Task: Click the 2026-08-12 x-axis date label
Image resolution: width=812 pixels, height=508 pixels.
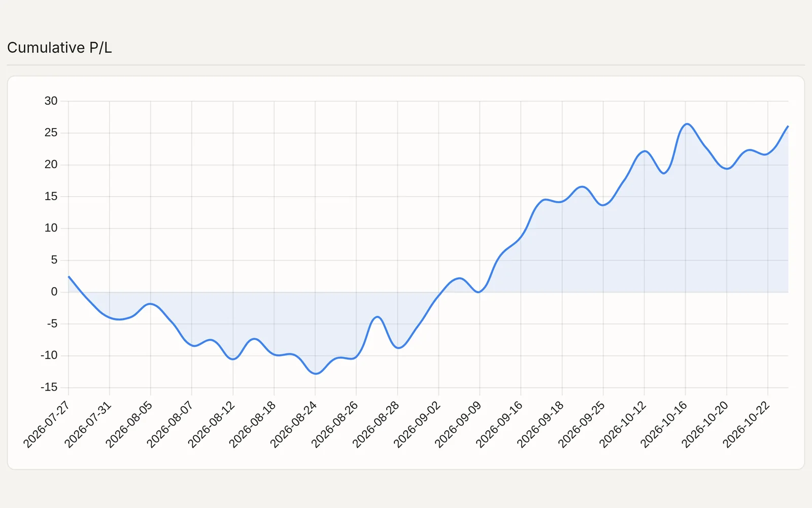Action: click(x=211, y=425)
